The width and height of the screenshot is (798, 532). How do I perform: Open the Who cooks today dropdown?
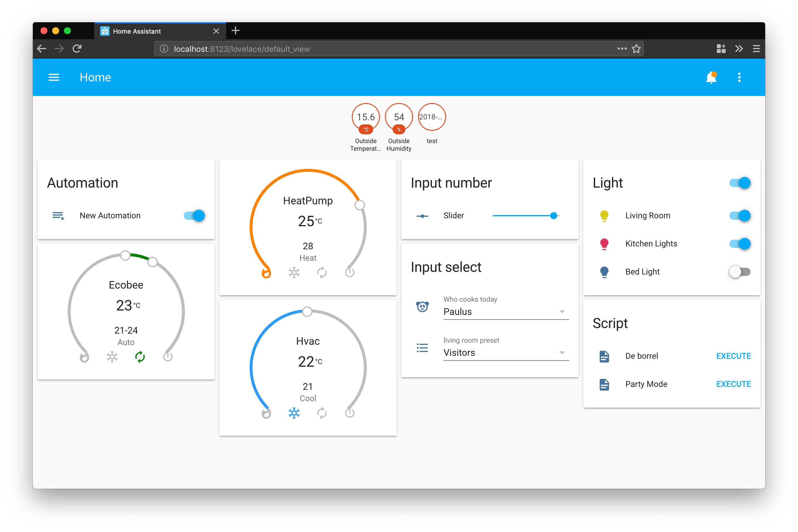[505, 311]
